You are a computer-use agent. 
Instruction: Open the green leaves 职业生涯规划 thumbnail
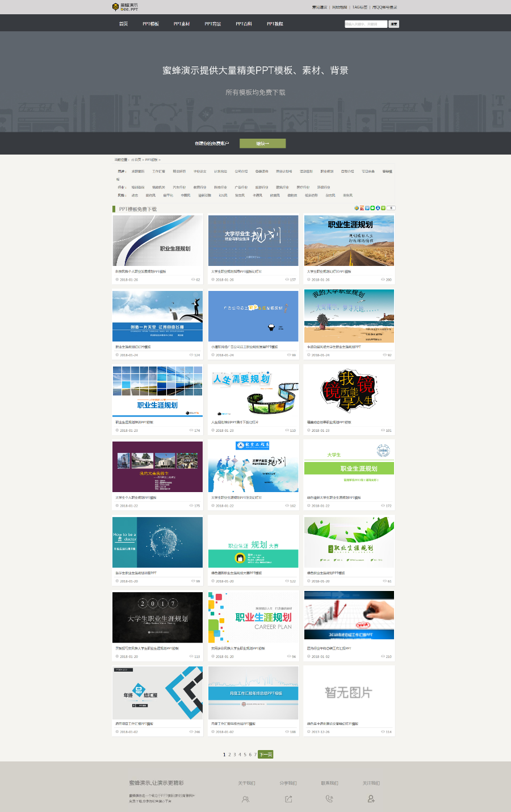(x=349, y=542)
